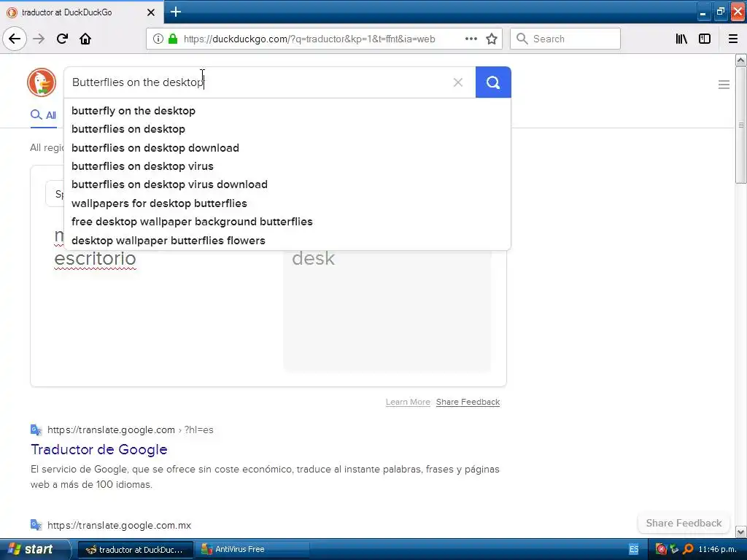Image resolution: width=747 pixels, height=560 pixels.
Task: Click the translate.google.com result URL
Action: click(130, 430)
